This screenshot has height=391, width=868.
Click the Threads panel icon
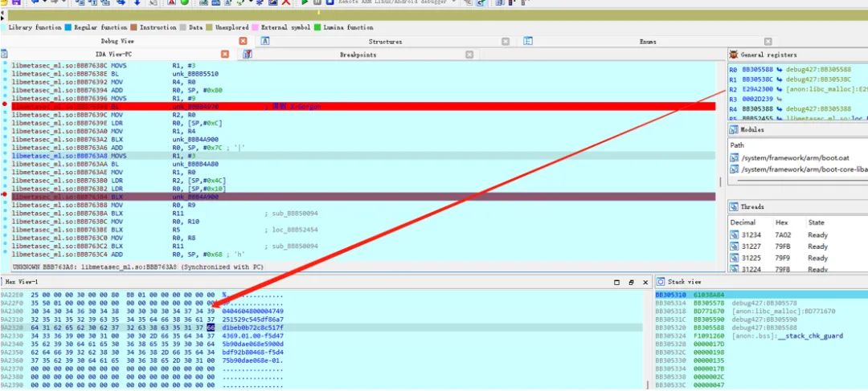click(734, 206)
